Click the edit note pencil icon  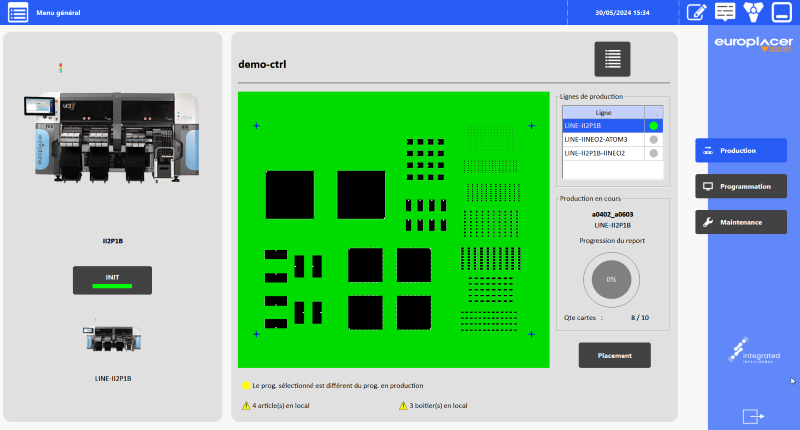click(697, 12)
